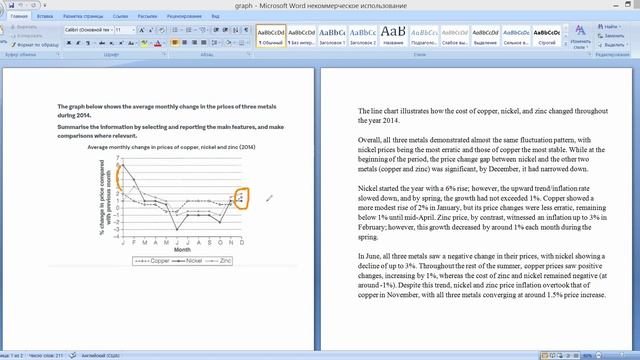Open Изменить стили menu
Image resolution: width=640 pixels, height=360 pixels.
tap(580, 36)
